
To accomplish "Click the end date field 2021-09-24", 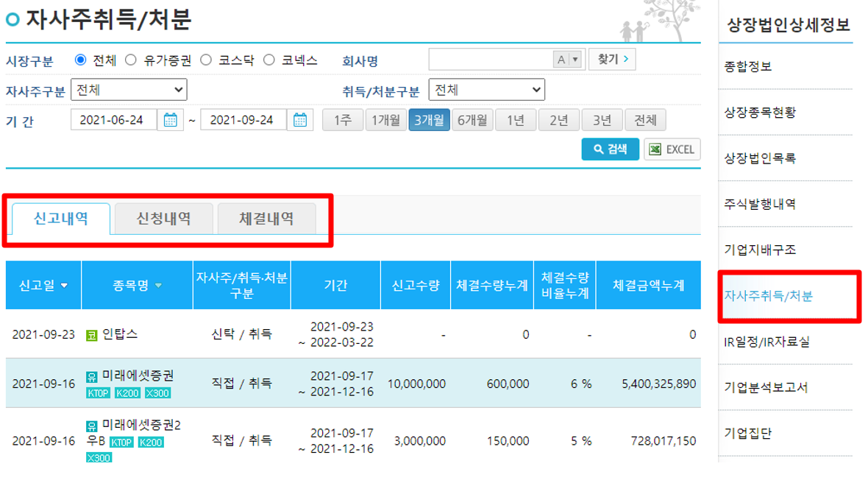I will [243, 119].
